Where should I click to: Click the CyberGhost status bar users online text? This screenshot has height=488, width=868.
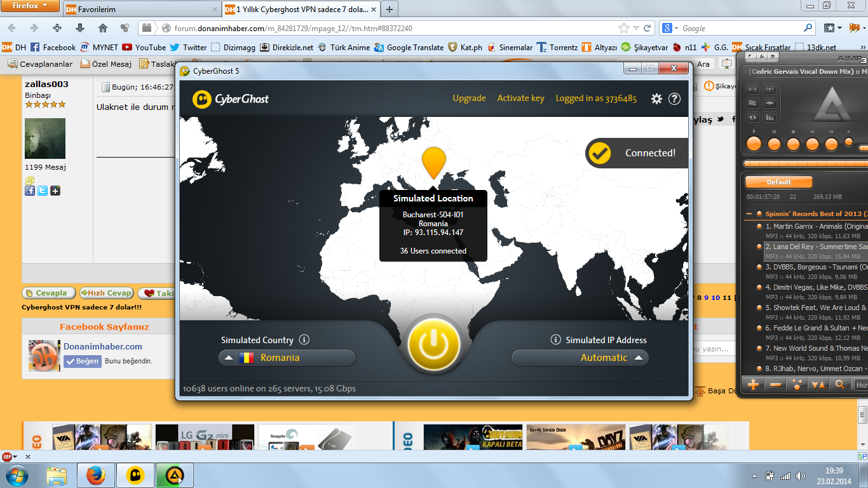click(x=269, y=388)
